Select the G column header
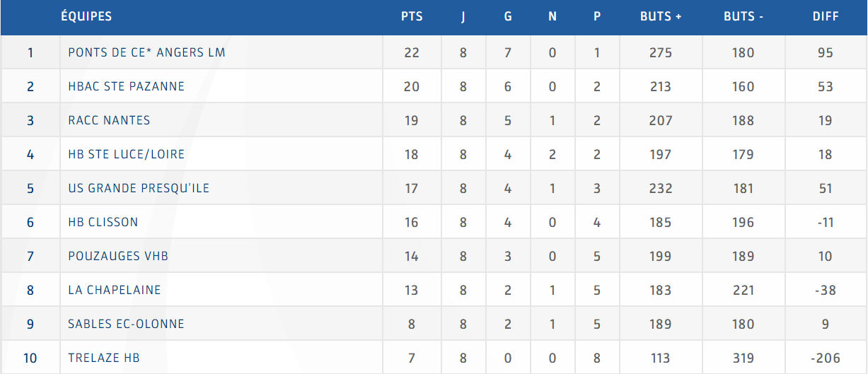Image resolution: width=868 pixels, height=374 pixels. (508, 16)
